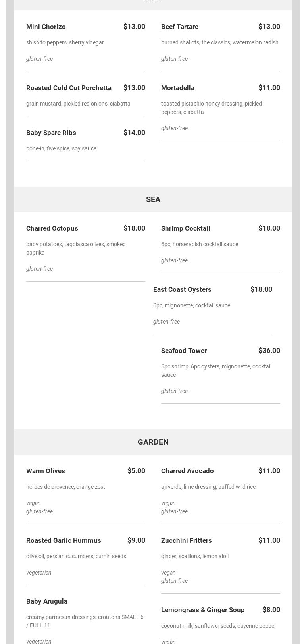Select Roasted Garlic Hummus title

tap(64, 540)
